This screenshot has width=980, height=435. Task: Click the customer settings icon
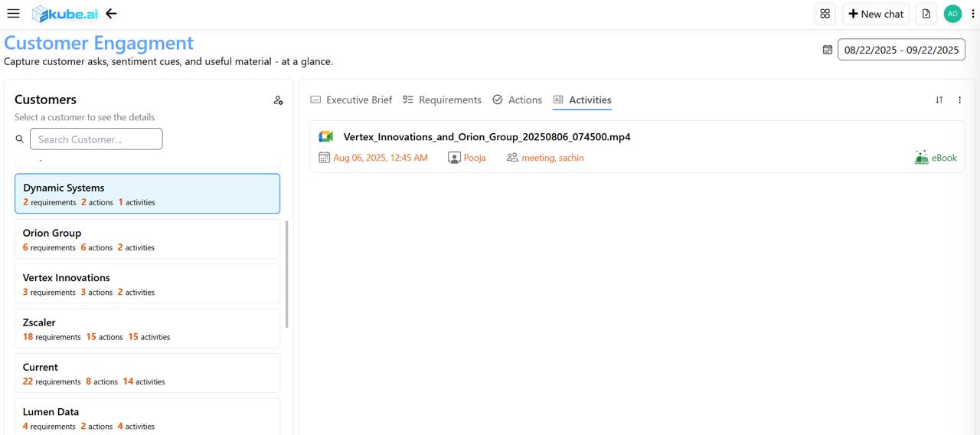(278, 100)
